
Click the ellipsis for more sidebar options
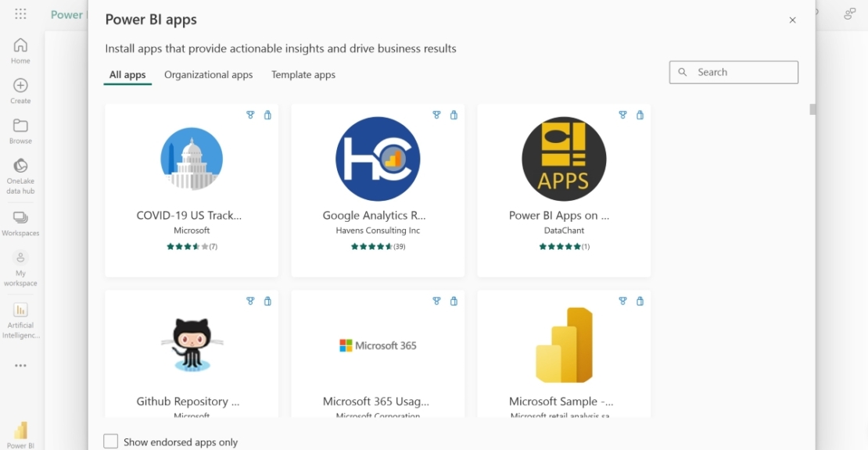pyautogui.click(x=20, y=364)
